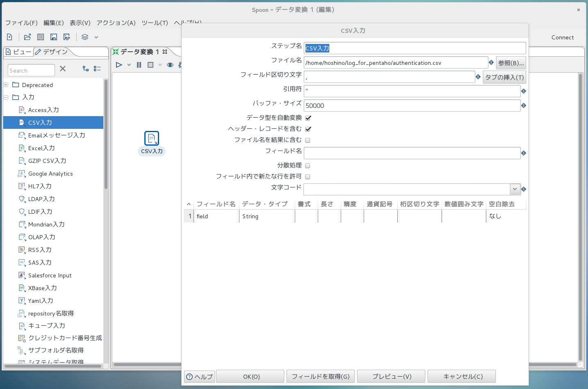Select the CSV入力 step on canvas

click(152, 138)
